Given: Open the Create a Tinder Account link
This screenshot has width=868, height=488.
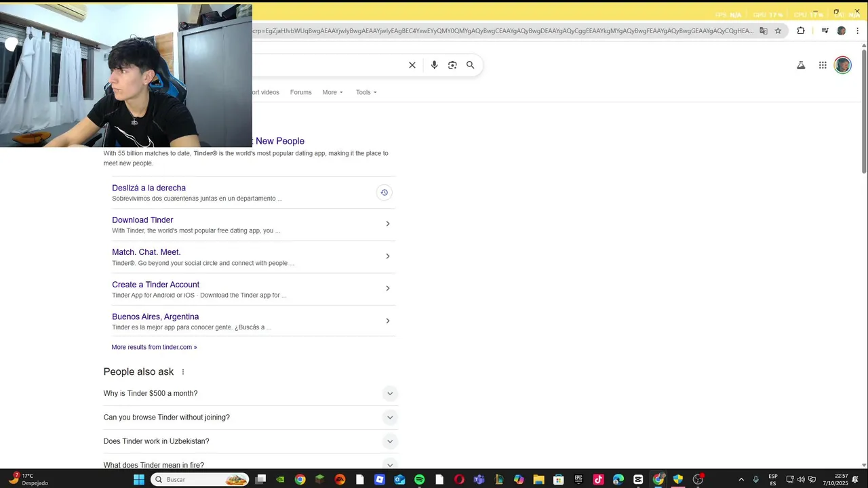Looking at the screenshot, I should coord(155,285).
